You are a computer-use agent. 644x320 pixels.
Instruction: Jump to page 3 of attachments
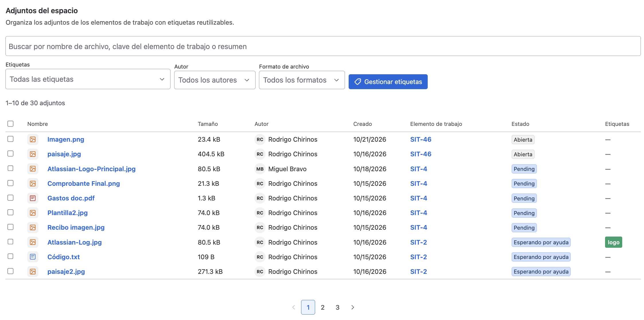[337, 307]
